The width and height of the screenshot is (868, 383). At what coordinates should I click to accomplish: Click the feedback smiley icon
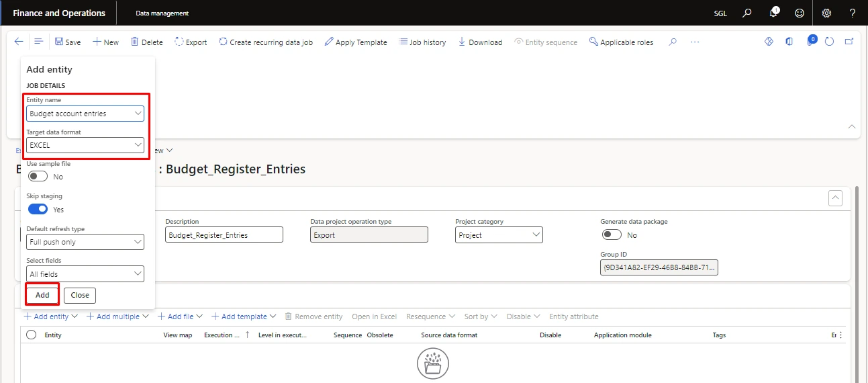click(x=799, y=13)
